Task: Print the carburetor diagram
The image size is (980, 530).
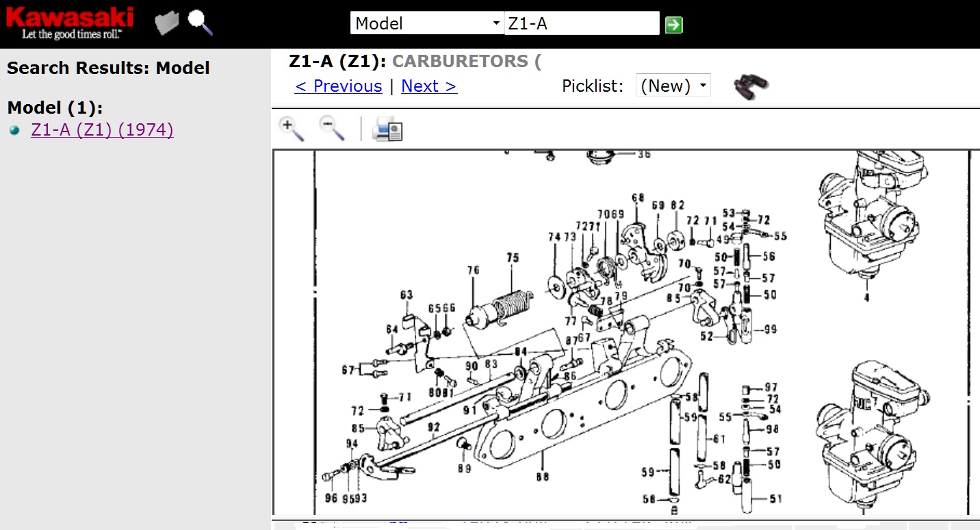Action: pyautogui.click(x=387, y=129)
